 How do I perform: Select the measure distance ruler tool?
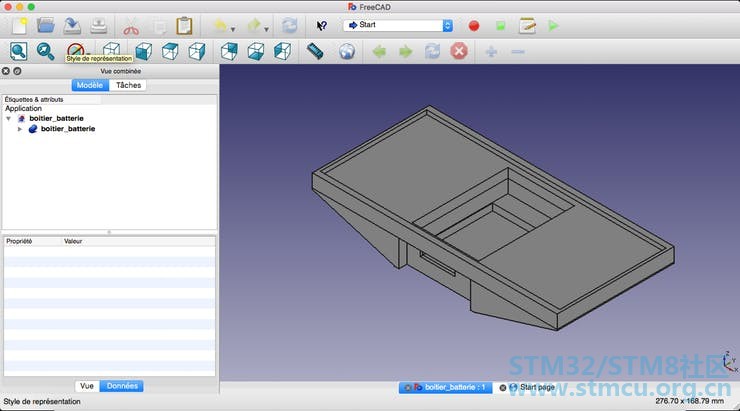tap(315, 51)
